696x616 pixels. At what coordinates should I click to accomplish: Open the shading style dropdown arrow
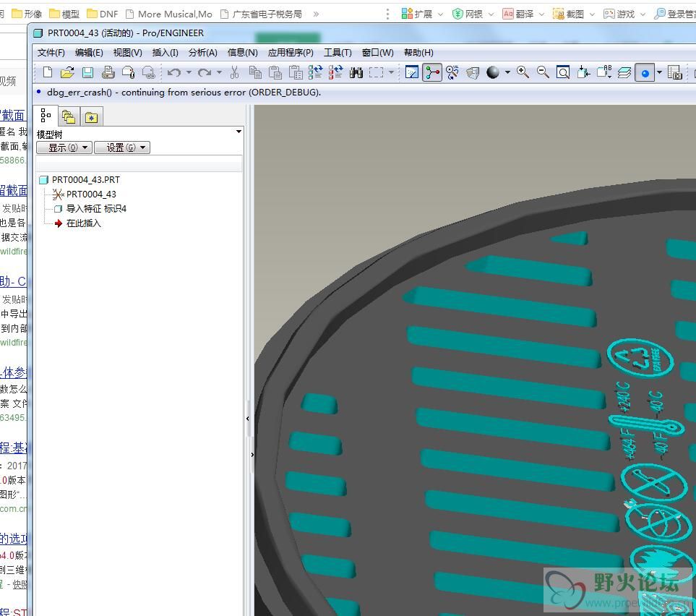click(507, 72)
